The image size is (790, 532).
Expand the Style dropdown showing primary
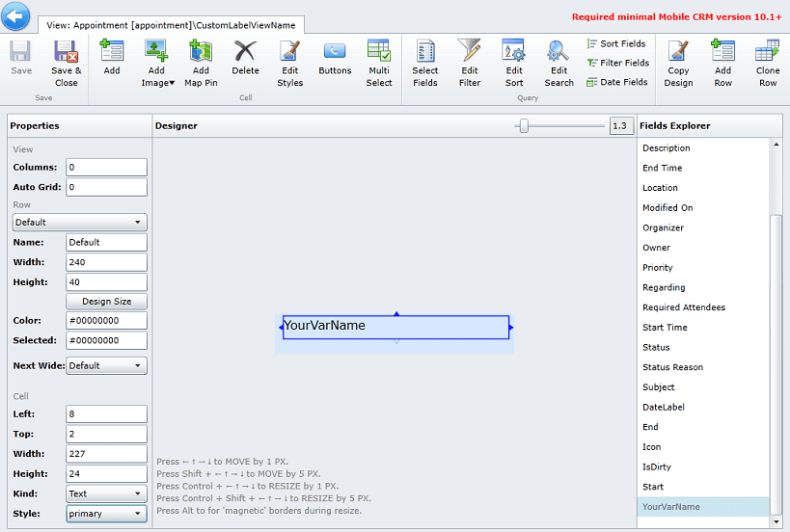[106, 514]
